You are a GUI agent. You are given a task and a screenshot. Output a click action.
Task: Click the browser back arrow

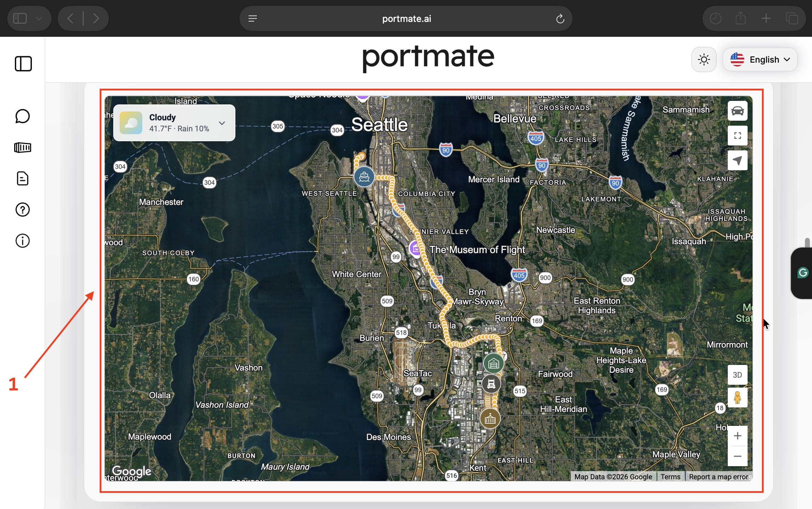(70, 18)
